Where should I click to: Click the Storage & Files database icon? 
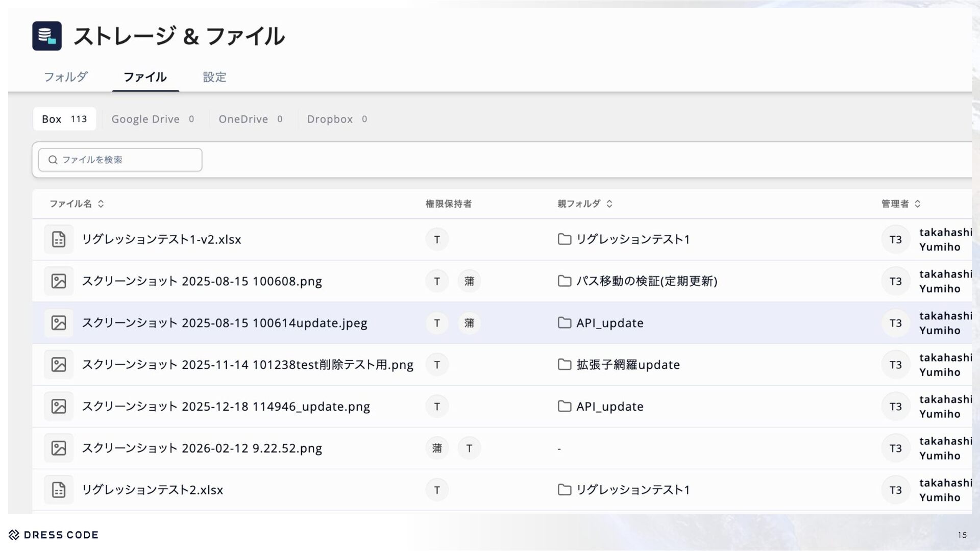(47, 36)
